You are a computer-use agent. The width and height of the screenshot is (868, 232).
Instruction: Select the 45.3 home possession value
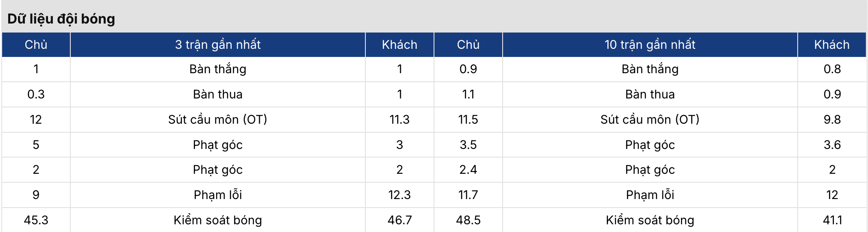tap(36, 220)
